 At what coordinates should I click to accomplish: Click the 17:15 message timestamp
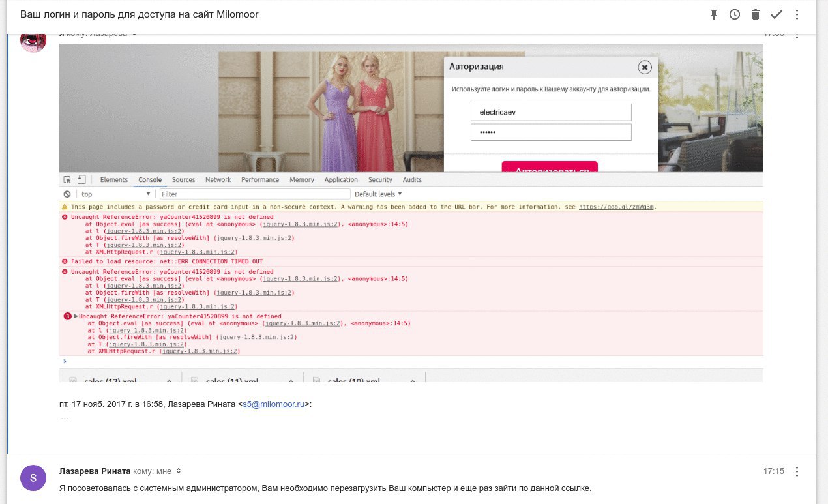pos(774,471)
